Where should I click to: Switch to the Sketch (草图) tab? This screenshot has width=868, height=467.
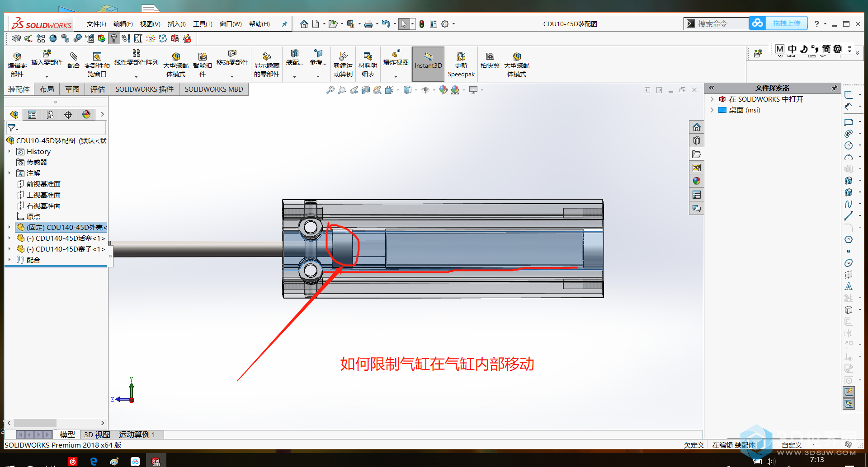click(72, 89)
